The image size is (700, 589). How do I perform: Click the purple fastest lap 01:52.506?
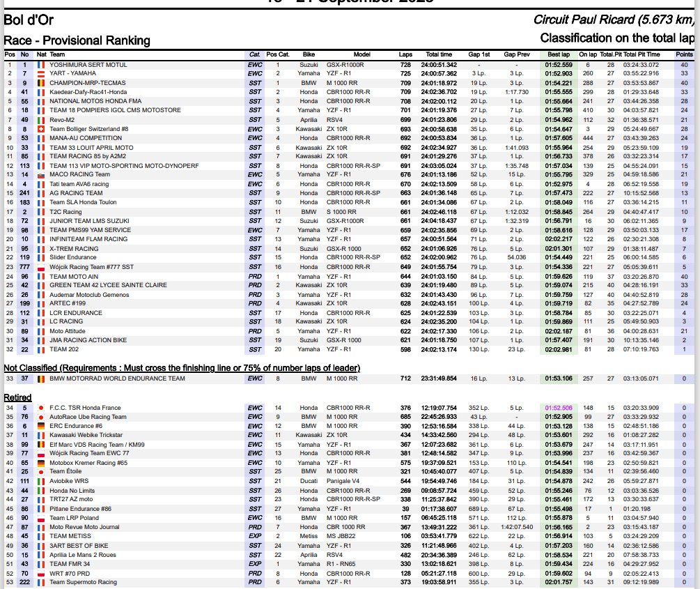point(559,408)
